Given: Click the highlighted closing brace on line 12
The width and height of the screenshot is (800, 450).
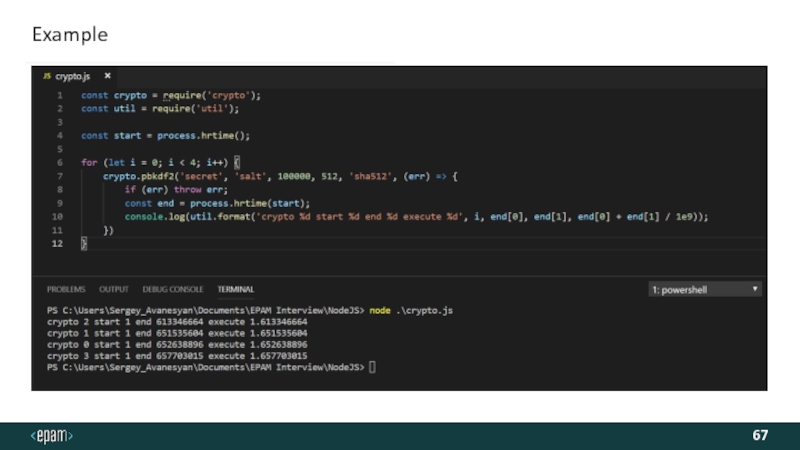Looking at the screenshot, I should (84, 243).
